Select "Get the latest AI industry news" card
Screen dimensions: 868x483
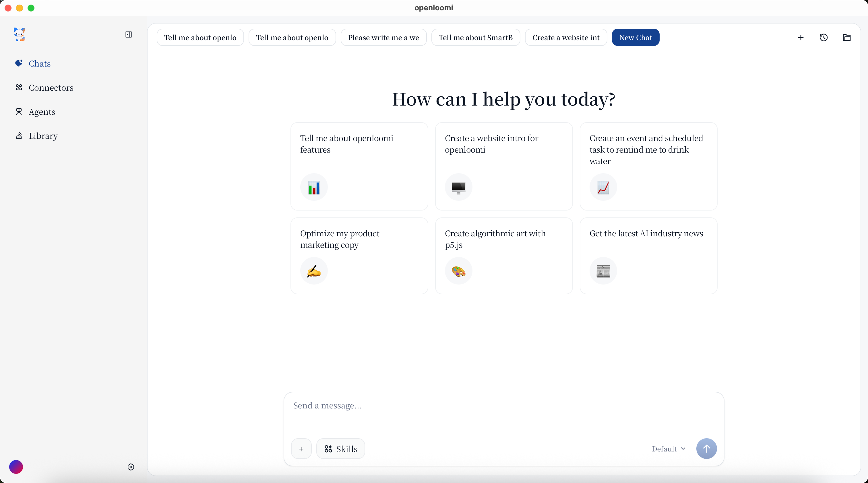coord(648,256)
